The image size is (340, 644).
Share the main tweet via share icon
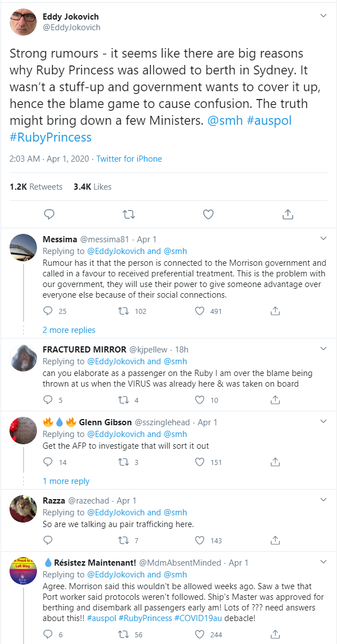pyautogui.click(x=288, y=214)
